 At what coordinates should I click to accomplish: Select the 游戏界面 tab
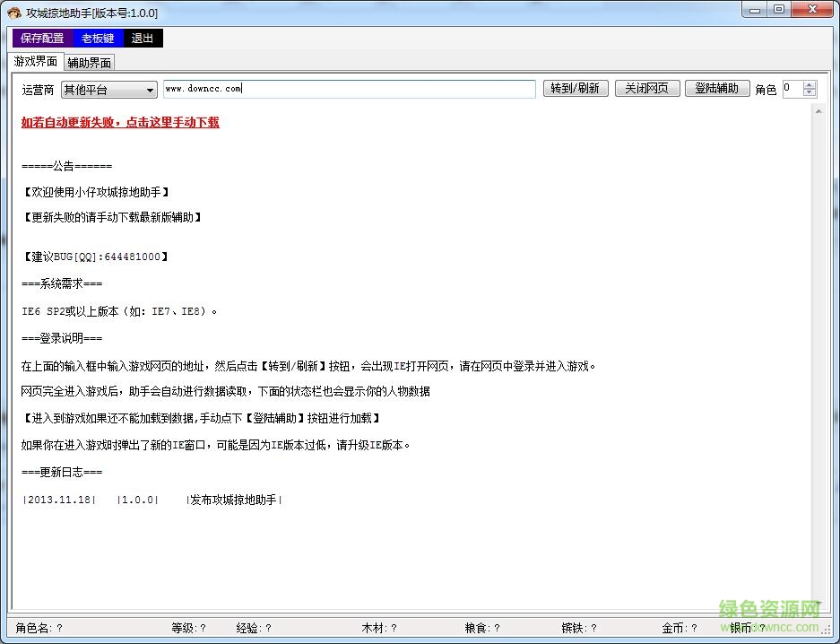pyautogui.click(x=34, y=62)
